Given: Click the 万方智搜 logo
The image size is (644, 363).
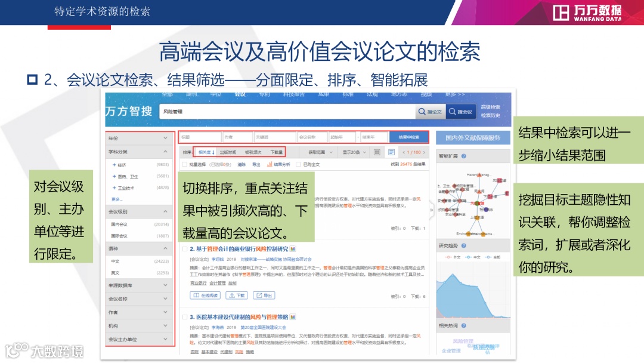Looking at the screenshot, I should [129, 111].
